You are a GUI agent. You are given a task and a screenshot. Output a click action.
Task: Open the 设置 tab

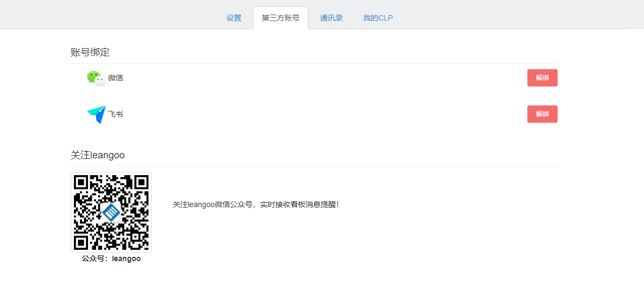[x=234, y=18]
